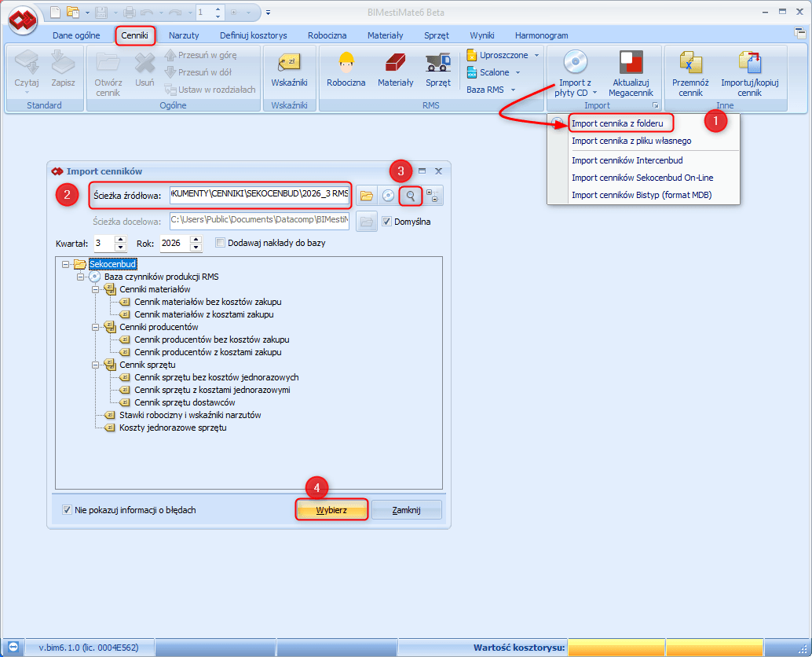
Task: Uncheck Nie pokazuj informacji o błędach
Action: click(x=67, y=510)
